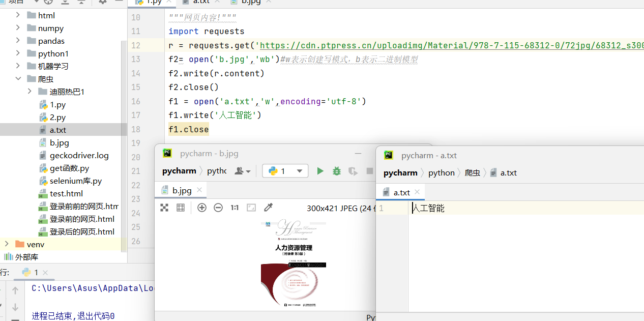
Task: Run with coverage shield icon
Action: coord(353,171)
